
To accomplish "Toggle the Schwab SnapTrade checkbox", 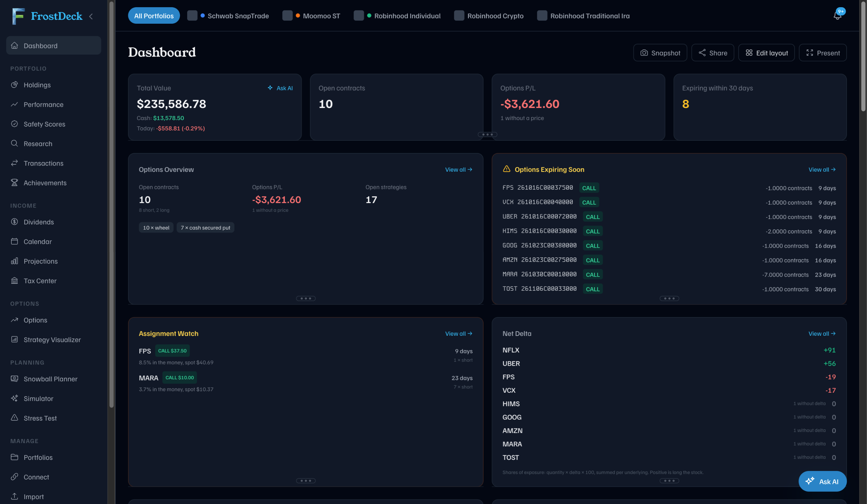I will click(x=192, y=16).
